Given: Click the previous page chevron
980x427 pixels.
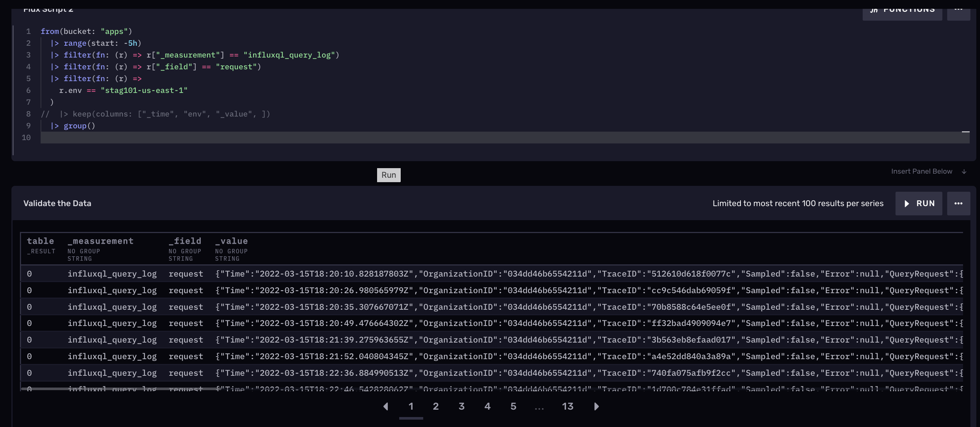Looking at the screenshot, I should [386, 406].
